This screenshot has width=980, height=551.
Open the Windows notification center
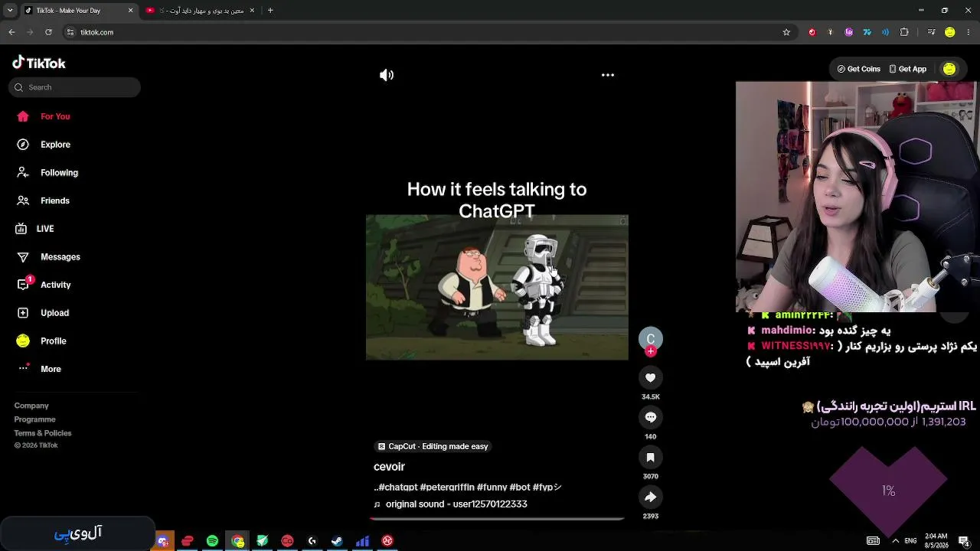965,541
